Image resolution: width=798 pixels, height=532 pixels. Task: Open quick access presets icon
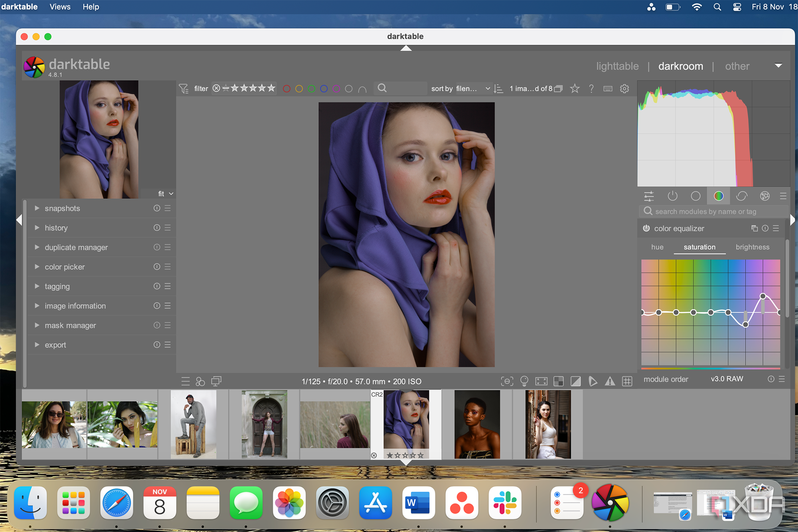click(185, 381)
